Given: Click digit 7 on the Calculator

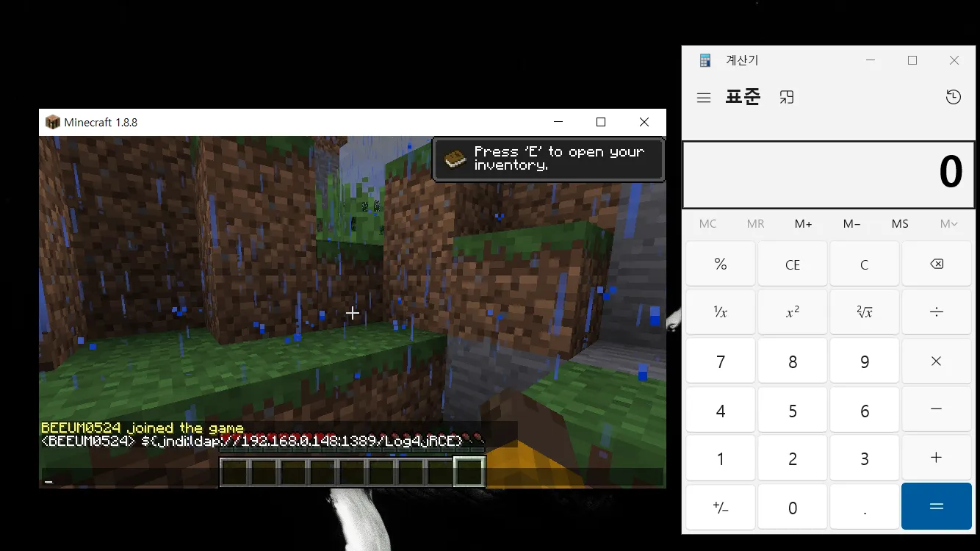Looking at the screenshot, I should click(721, 361).
